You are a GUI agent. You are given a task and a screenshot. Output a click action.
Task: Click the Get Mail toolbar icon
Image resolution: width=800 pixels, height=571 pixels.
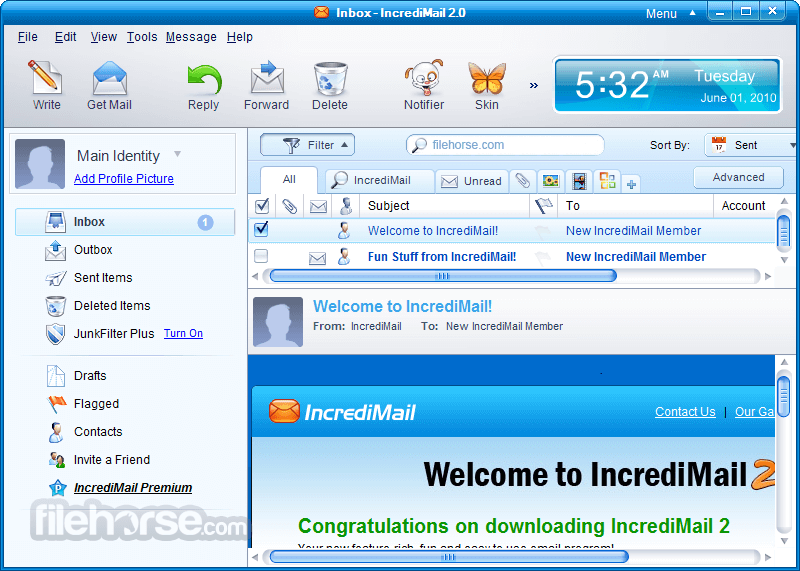109,79
